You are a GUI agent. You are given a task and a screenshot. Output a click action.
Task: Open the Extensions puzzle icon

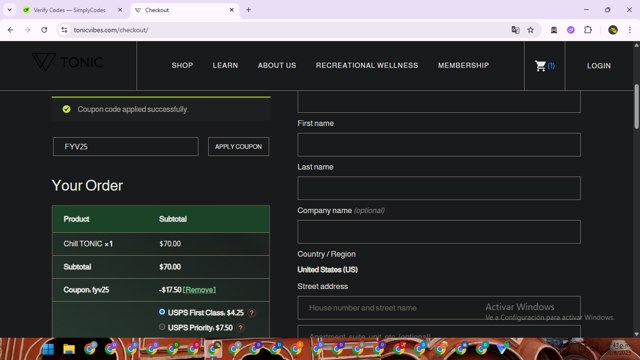click(588, 30)
